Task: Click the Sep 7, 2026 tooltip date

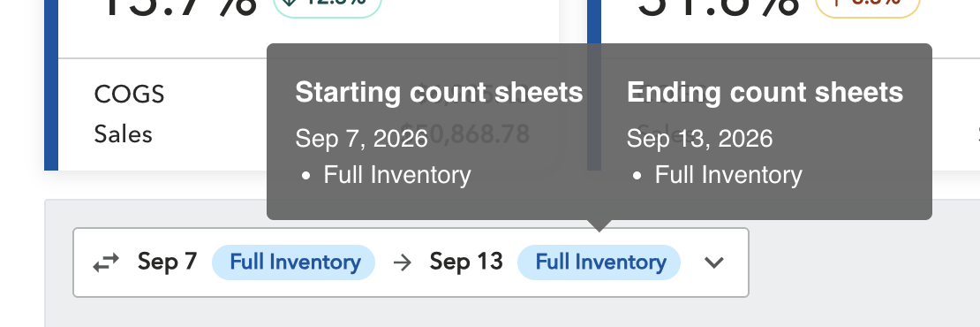Action: point(361,138)
